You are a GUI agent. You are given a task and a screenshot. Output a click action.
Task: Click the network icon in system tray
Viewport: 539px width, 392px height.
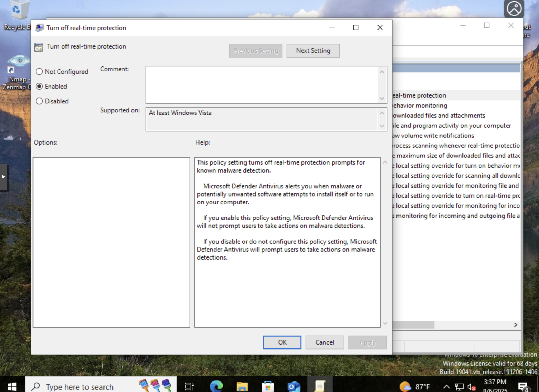click(x=459, y=387)
